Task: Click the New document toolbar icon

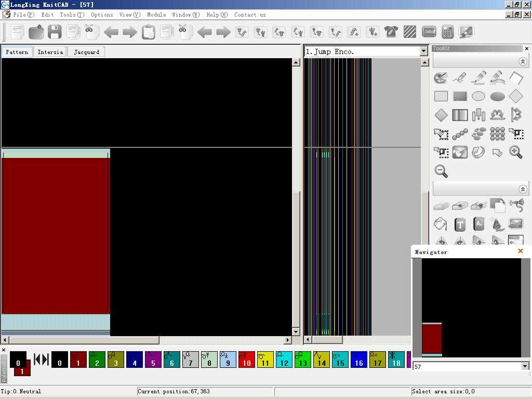Action: point(17,32)
